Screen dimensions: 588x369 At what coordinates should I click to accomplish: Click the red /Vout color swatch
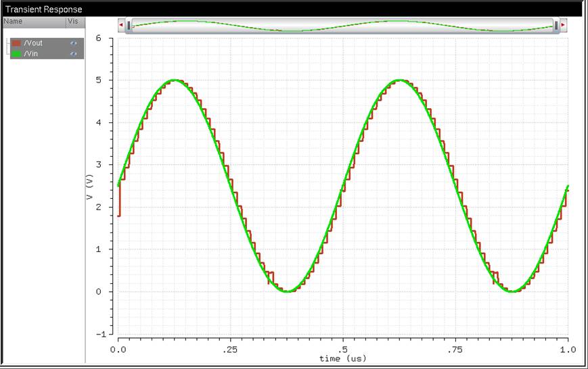(16, 43)
